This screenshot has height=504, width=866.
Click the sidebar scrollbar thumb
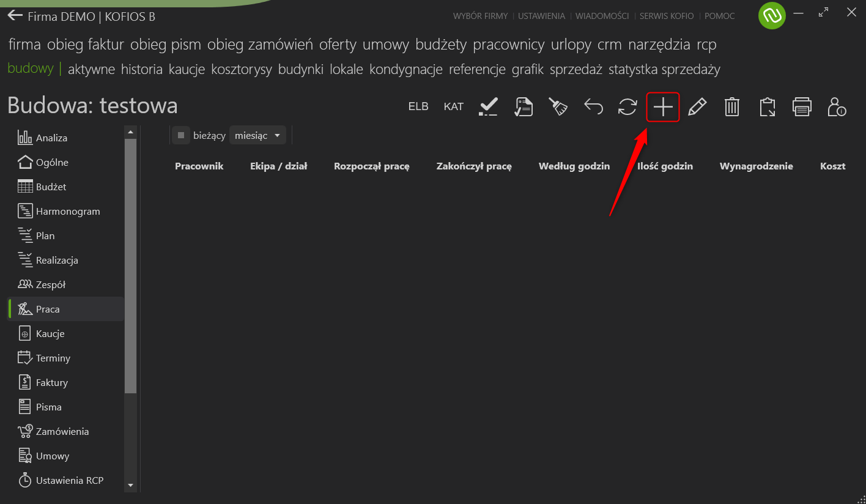pyautogui.click(x=130, y=265)
